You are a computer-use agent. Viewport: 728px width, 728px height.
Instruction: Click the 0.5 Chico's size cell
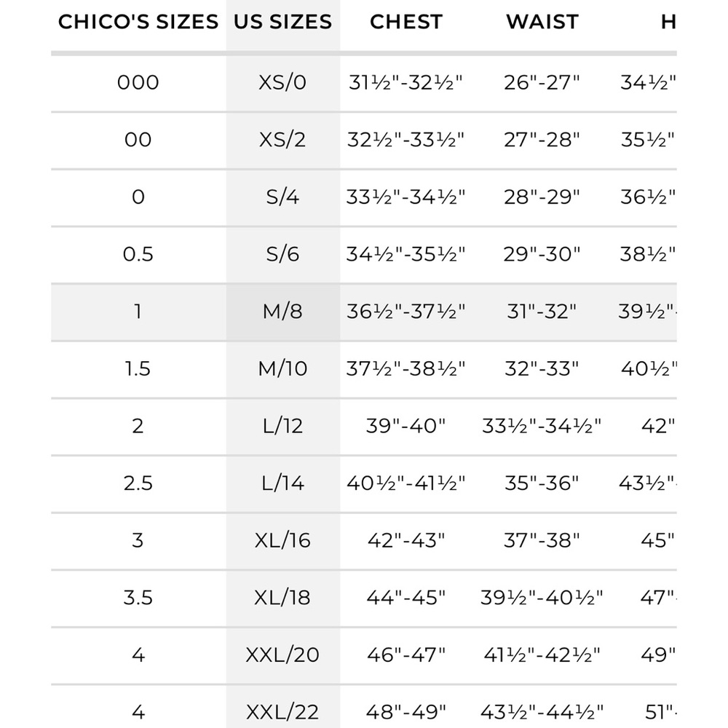tap(138, 254)
